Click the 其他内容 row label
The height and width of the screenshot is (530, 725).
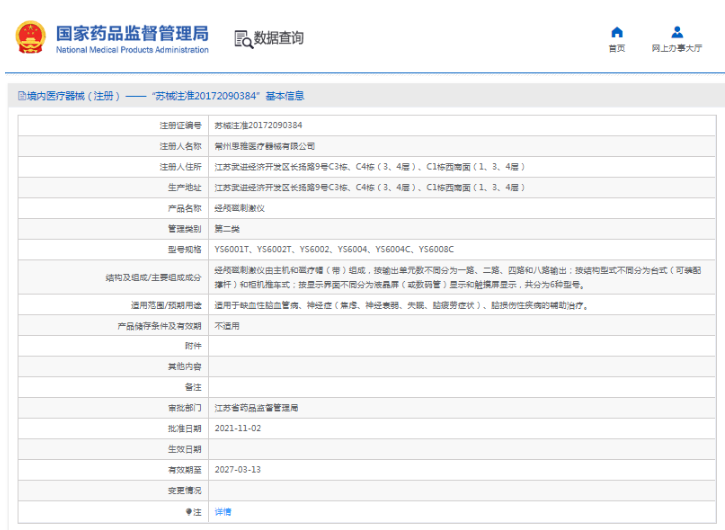click(x=184, y=367)
